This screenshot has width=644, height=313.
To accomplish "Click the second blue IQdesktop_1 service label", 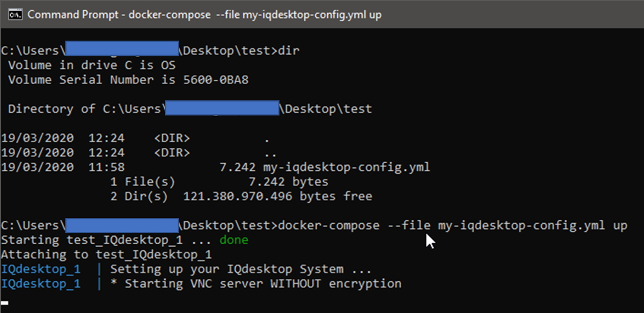I will click(x=41, y=284).
